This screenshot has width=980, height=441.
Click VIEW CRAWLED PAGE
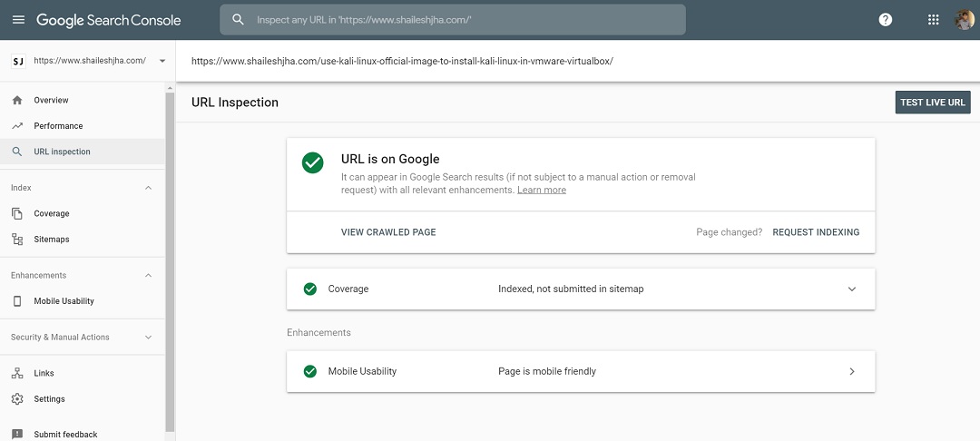(388, 231)
